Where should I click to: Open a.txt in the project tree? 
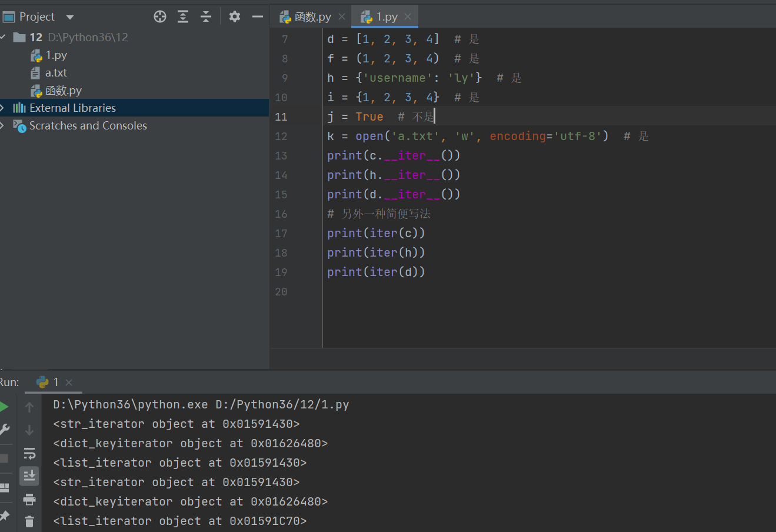pos(56,73)
